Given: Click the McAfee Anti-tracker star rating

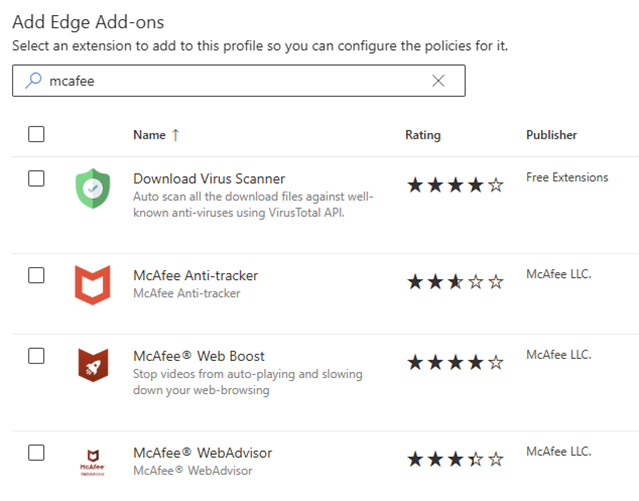Looking at the screenshot, I should 455,282.
